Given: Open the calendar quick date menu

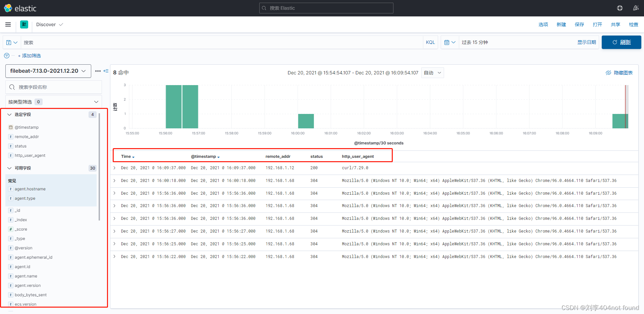Looking at the screenshot, I should (x=450, y=43).
